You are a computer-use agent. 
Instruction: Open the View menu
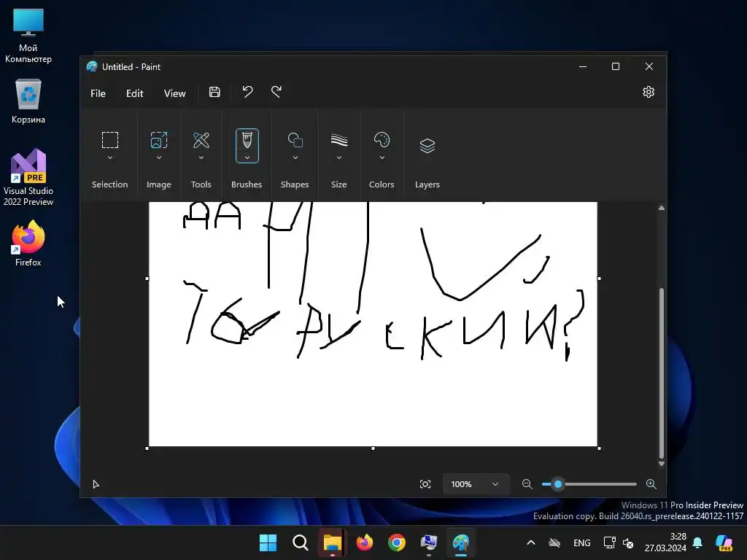point(174,93)
